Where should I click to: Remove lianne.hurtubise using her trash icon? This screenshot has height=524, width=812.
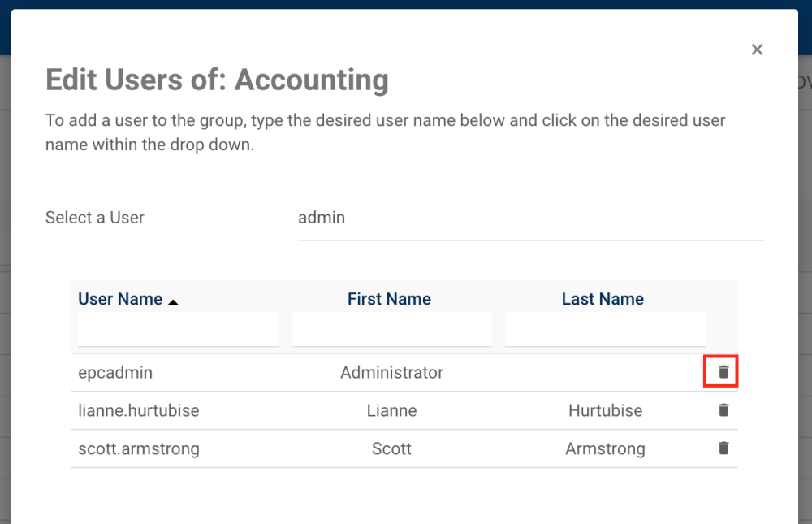pos(722,410)
